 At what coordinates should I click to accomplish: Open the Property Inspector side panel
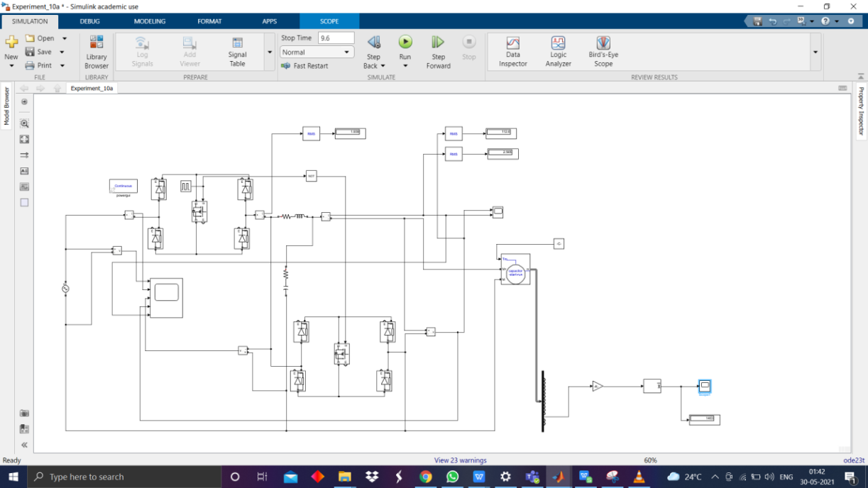[x=862, y=111]
